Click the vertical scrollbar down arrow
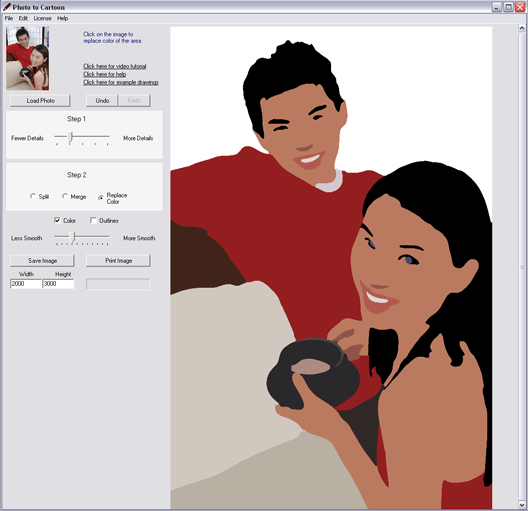The width and height of the screenshot is (528, 511). coord(522,505)
